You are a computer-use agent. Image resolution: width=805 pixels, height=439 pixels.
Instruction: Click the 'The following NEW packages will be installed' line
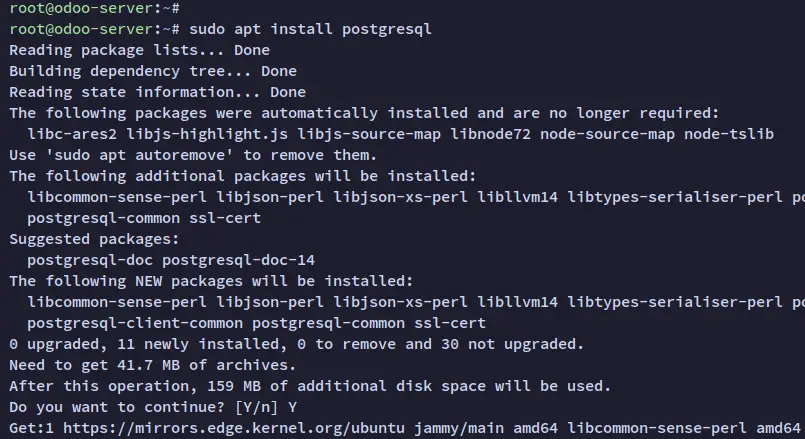click(x=211, y=281)
